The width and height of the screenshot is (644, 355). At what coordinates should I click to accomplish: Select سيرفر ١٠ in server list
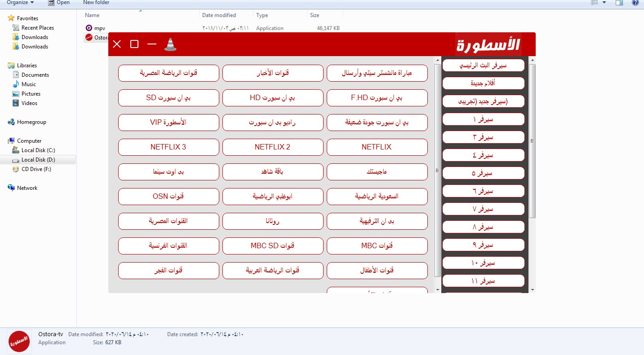click(484, 263)
